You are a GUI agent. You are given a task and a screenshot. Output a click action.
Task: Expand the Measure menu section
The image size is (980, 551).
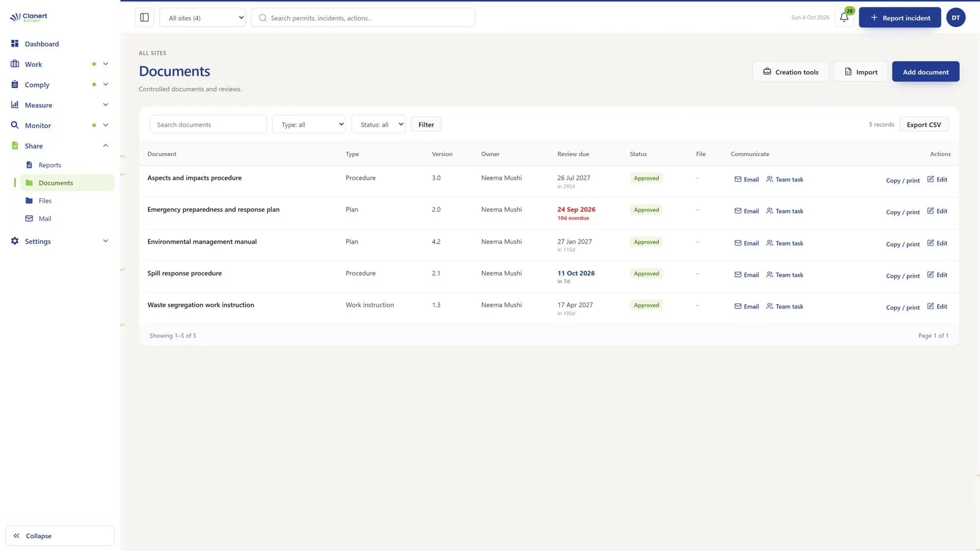point(59,105)
